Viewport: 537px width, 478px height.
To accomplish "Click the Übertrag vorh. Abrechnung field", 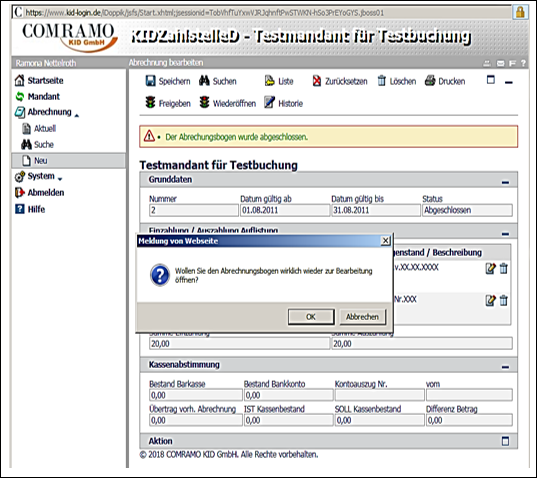I will click(x=196, y=420).
